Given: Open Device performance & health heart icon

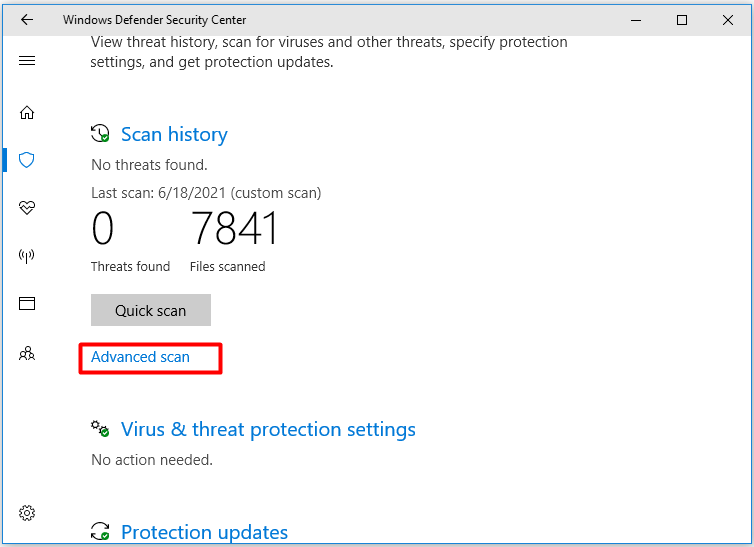Looking at the screenshot, I should (27, 208).
